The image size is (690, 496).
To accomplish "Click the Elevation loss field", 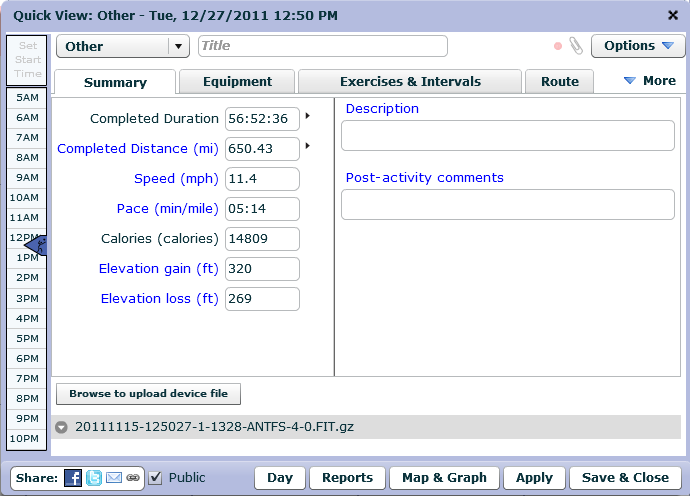I will coord(262,298).
